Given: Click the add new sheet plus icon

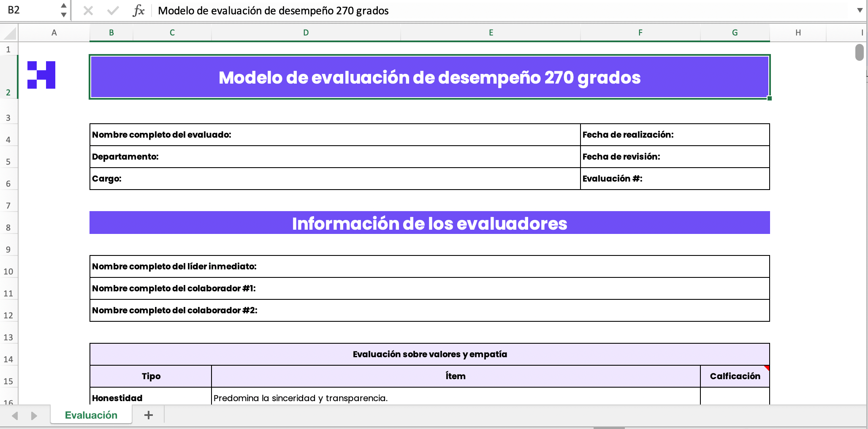Looking at the screenshot, I should pos(149,415).
